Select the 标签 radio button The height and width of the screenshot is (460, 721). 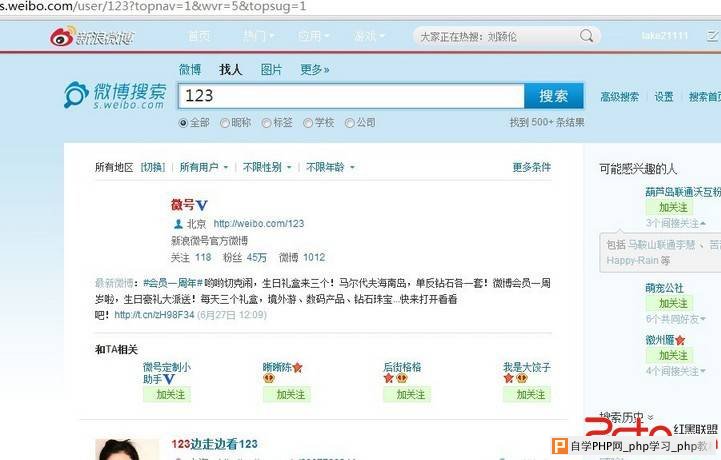266,123
